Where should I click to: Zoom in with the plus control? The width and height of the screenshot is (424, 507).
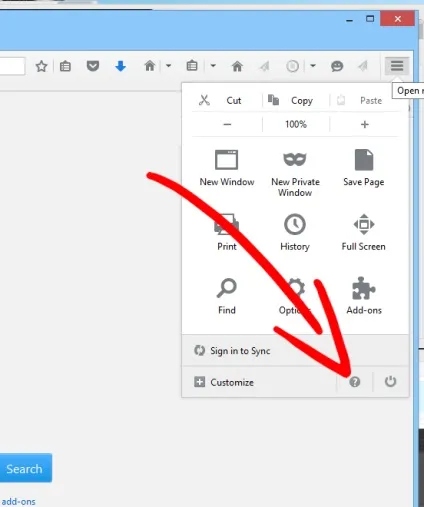[x=365, y=124]
